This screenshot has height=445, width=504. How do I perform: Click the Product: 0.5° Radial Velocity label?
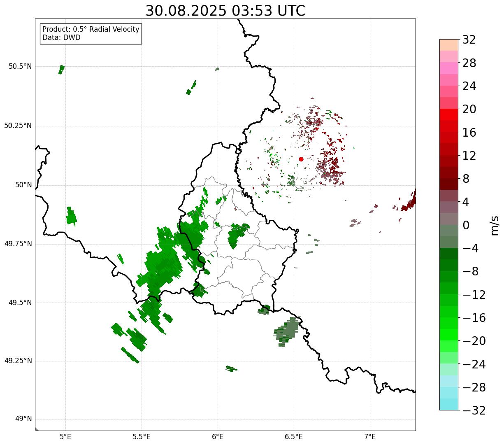(x=91, y=30)
